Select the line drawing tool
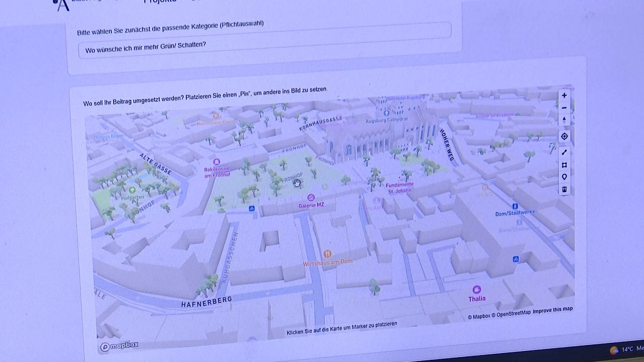The image size is (644, 362). 564,152
